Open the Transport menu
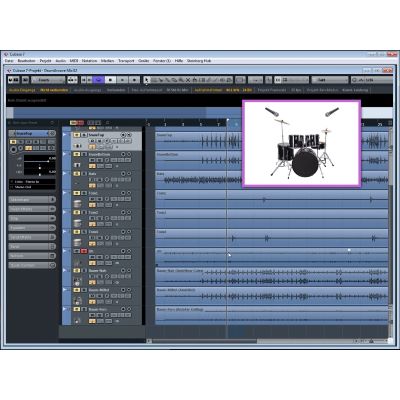Viewport: 400px width, 400px height. tap(126, 61)
